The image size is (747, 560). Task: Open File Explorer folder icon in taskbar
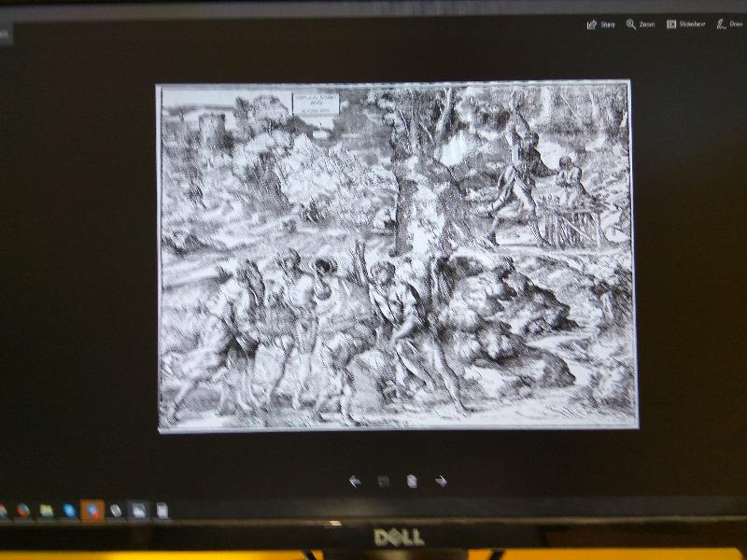coord(46,511)
